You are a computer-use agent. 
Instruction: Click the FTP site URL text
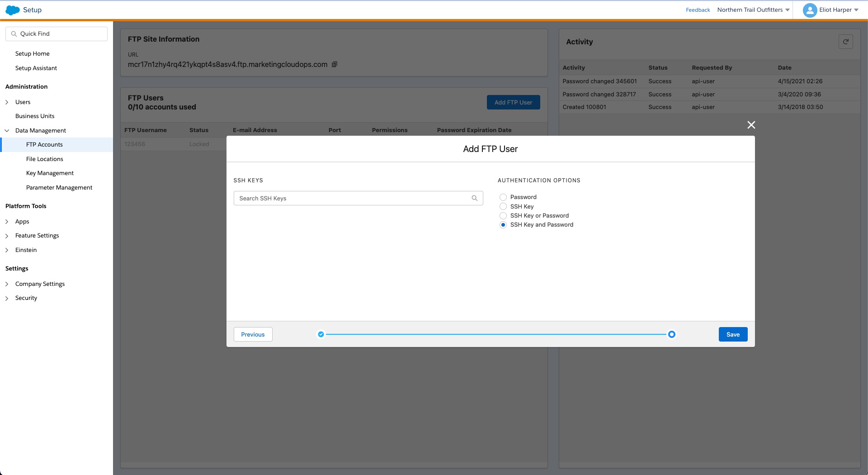227,64
